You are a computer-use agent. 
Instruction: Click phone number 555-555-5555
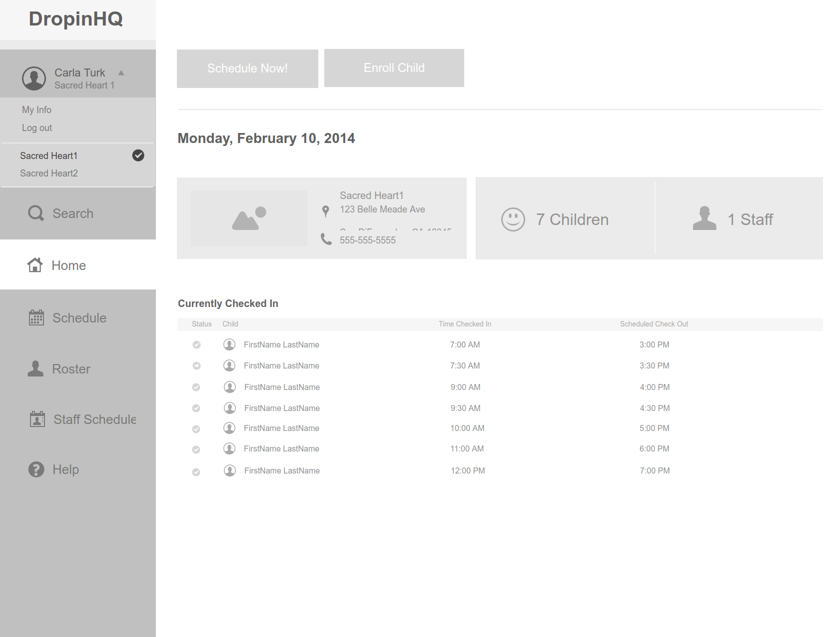tap(368, 240)
